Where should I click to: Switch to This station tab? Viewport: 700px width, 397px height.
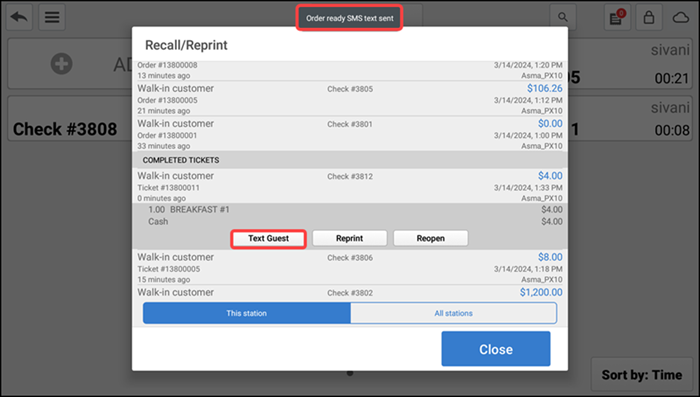pyautogui.click(x=246, y=313)
